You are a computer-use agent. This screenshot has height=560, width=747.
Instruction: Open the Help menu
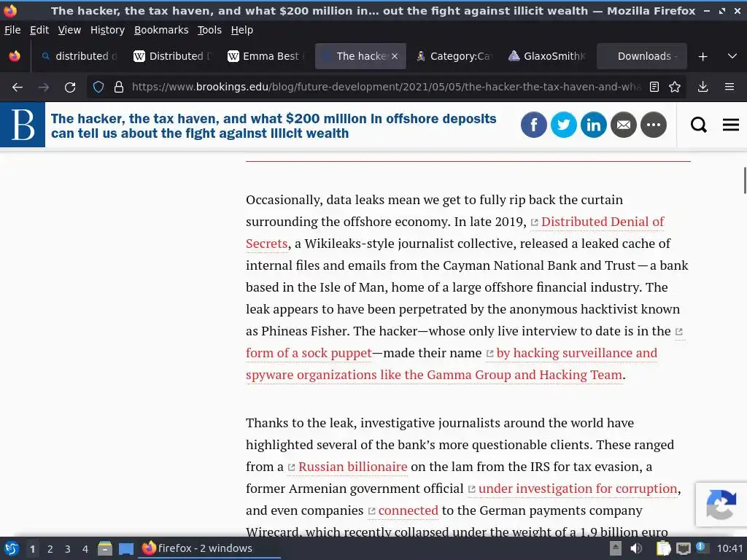(241, 30)
